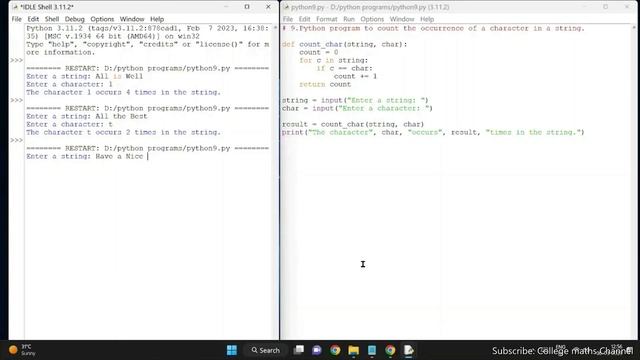The width and height of the screenshot is (640, 360).
Task: Click the IDLE Shell title bar icon
Action: click(x=16, y=7)
